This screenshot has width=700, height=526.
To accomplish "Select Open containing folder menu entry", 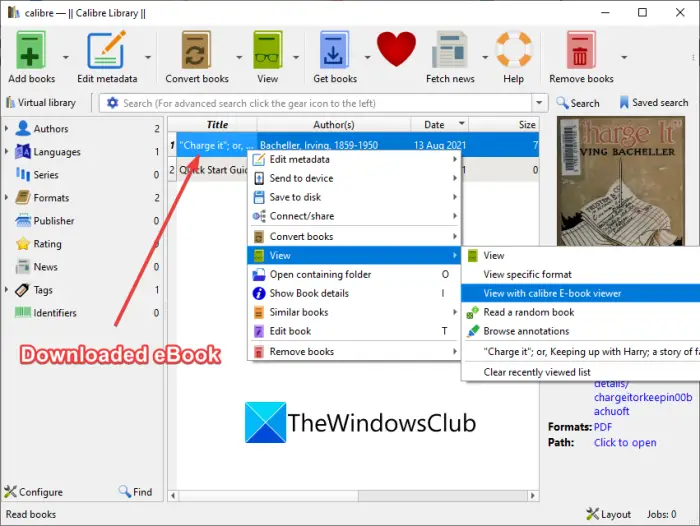I will pos(354,274).
